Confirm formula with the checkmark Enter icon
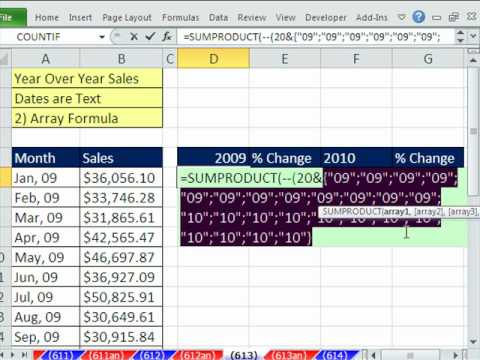This screenshot has height=360, width=480. pos(150,36)
